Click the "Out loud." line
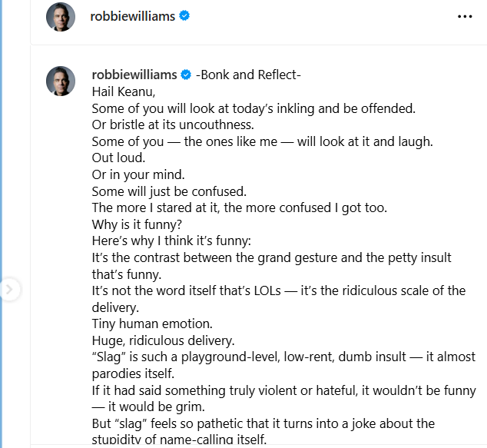 click(x=118, y=158)
